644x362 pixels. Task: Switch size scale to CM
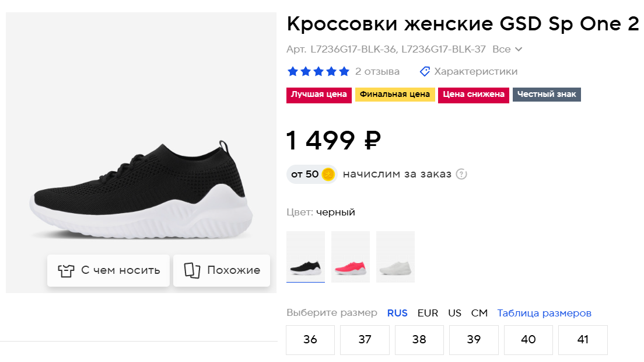(x=479, y=313)
